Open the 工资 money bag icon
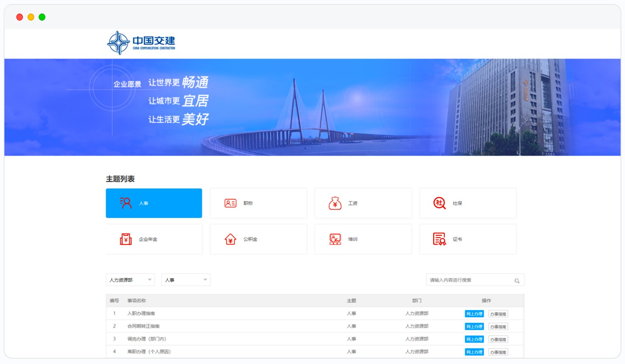Viewport: 625px width, 364px height. (335, 203)
